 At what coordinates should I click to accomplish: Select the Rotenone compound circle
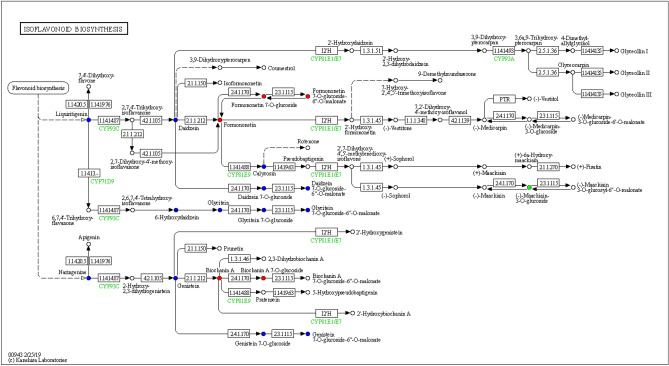click(308, 148)
